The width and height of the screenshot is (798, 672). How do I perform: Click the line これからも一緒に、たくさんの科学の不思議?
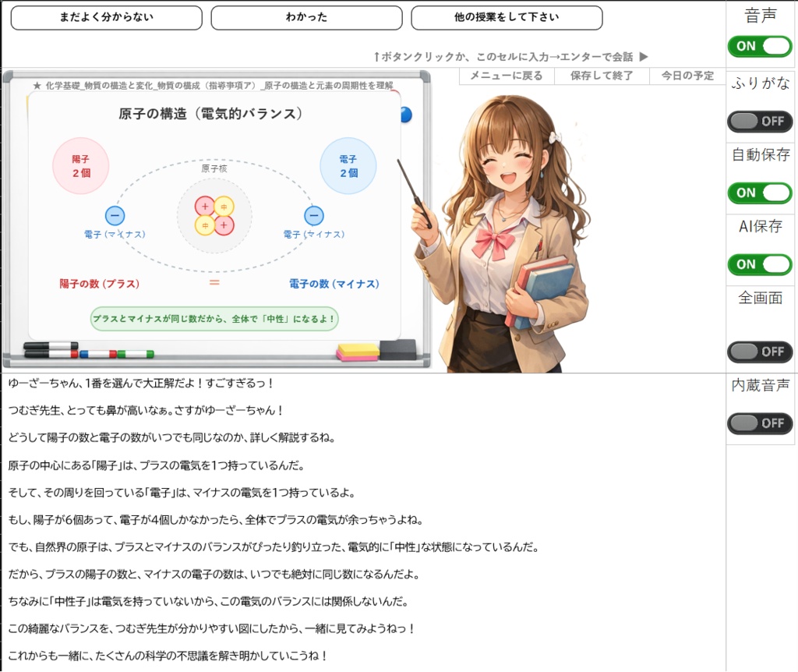click(x=168, y=656)
